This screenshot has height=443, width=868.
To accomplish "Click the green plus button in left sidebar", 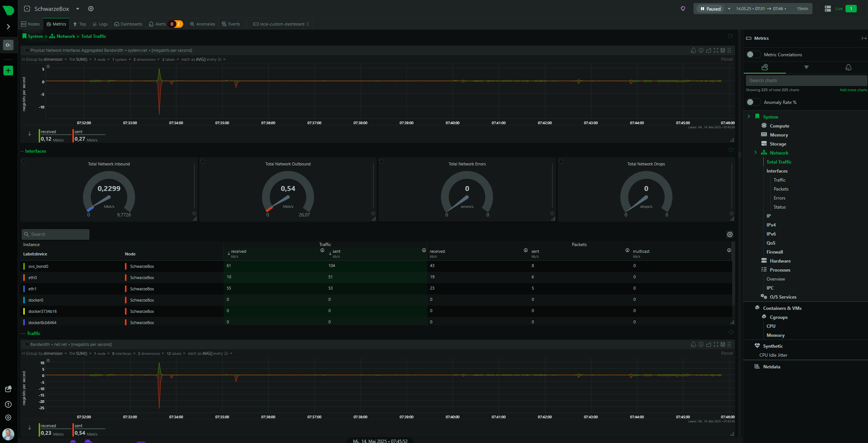I will pos(8,71).
